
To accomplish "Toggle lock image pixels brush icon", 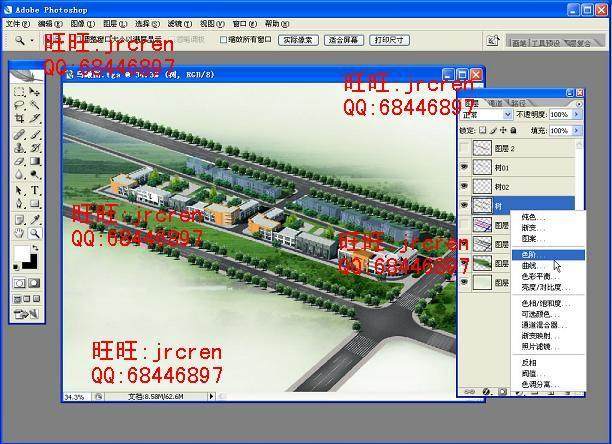I will coord(493,130).
